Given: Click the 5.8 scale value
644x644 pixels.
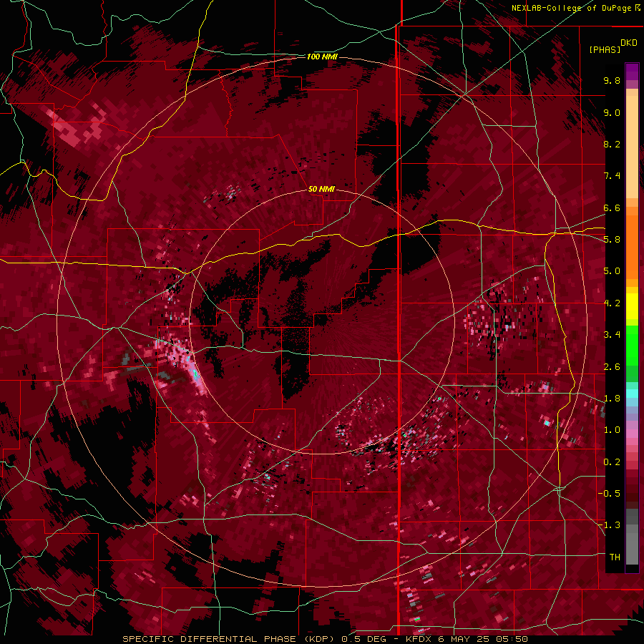Looking at the screenshot, I should point(612,240).
